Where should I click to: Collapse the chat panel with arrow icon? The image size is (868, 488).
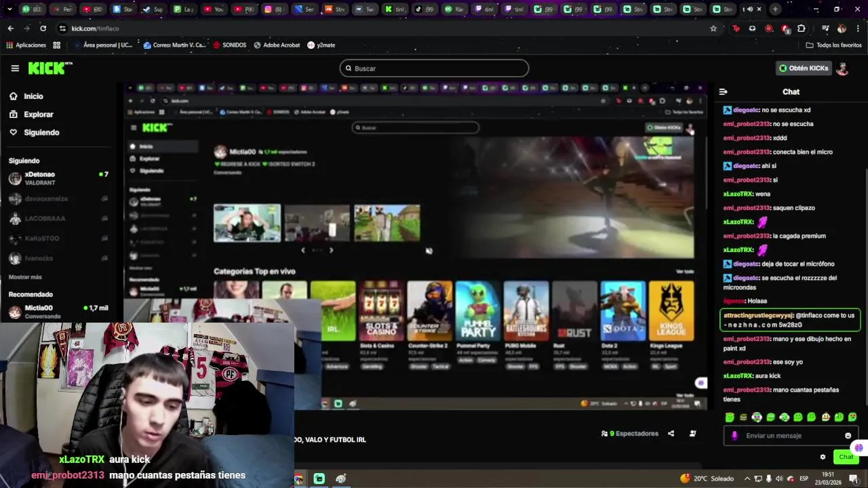click(x=723, y=91)
